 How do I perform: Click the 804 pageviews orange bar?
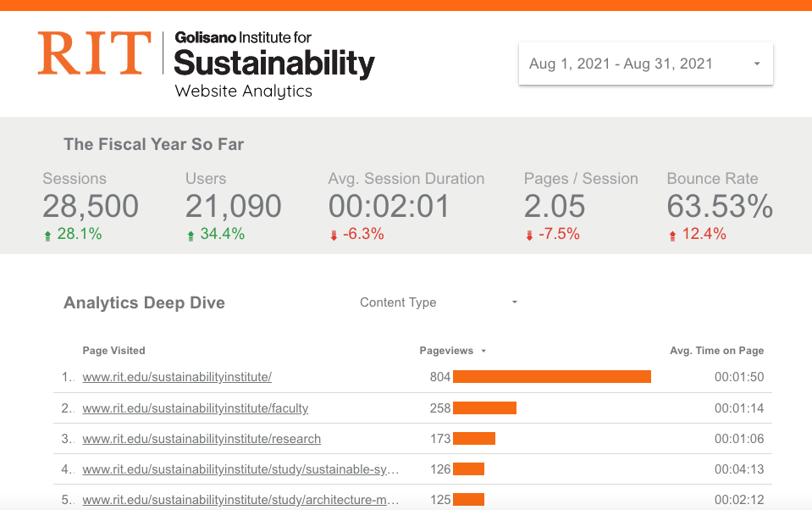552,377
